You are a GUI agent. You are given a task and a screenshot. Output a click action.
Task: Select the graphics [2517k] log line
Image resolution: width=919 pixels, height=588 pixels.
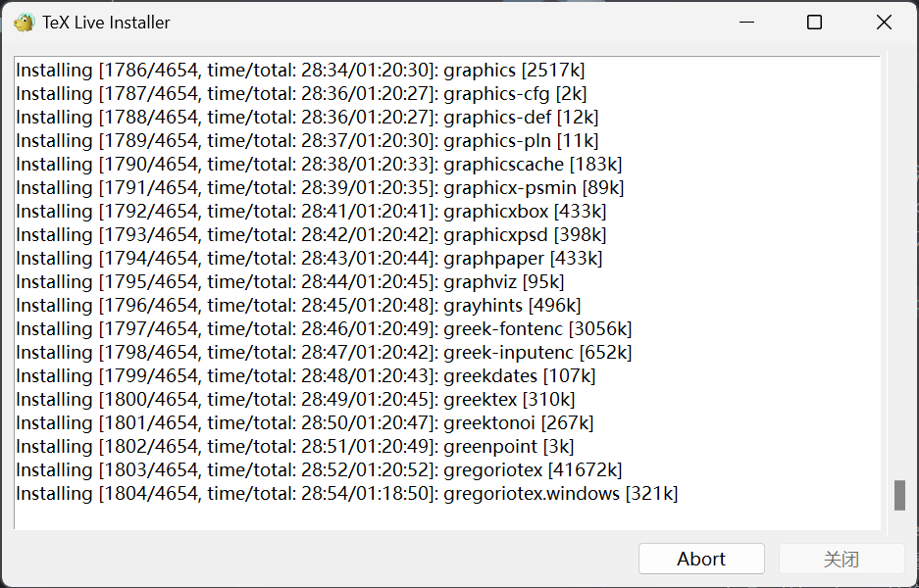tap(300, 71)
